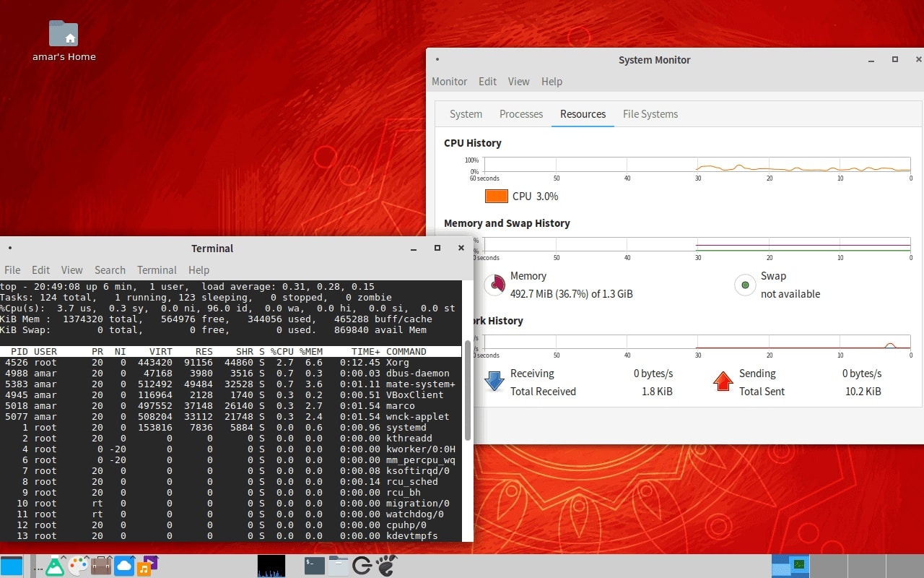Switch to the second workspace in the switcher
This screenshot has width=924, height=578.
coord(829,566)
